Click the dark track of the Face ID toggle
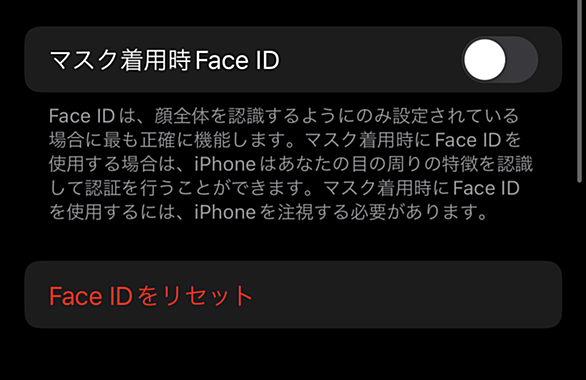 522,60
